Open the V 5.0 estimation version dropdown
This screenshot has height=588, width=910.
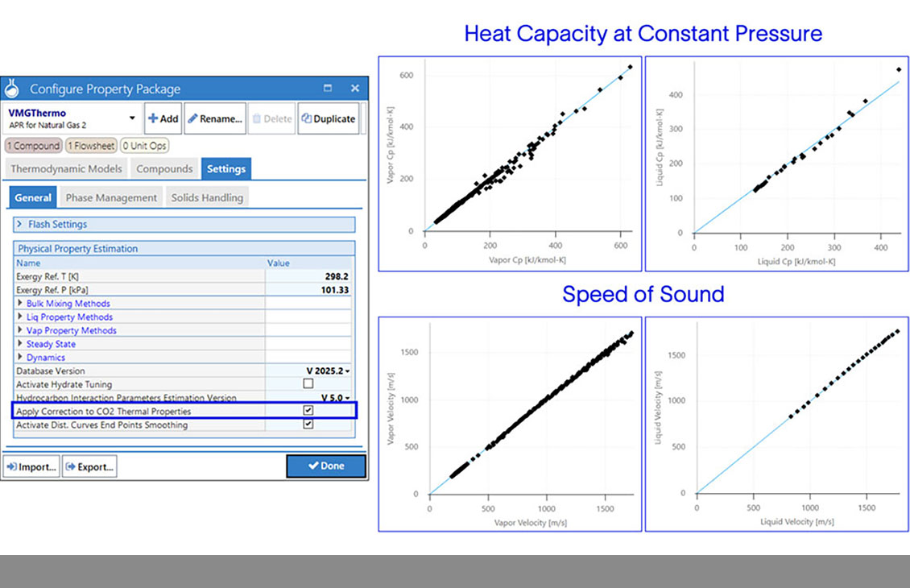coord(346,397)
